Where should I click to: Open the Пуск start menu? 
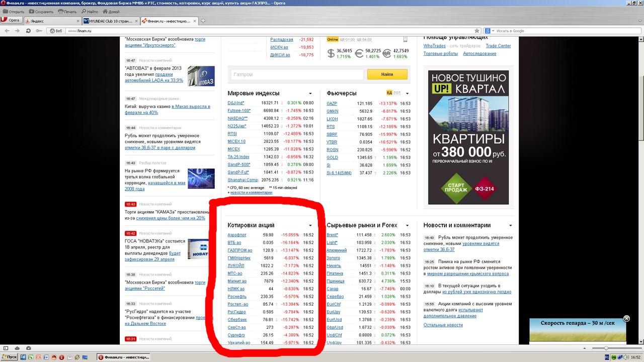click(10, 357)
